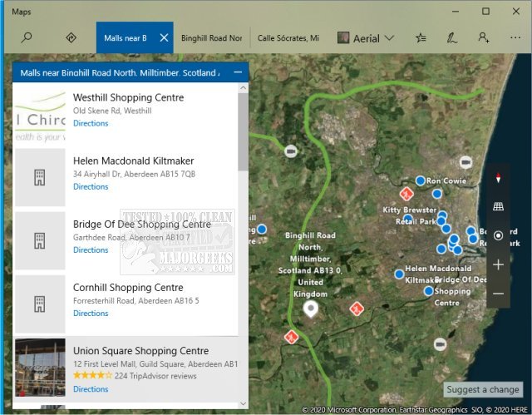Open the Windows Ink toolbar icon
The width and height of the screenshot is (532, 415).
pyautogui.click(x=451, y=38)
